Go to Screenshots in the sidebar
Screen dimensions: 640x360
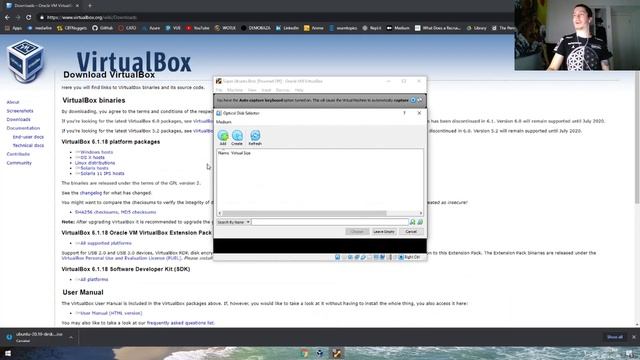20,111
